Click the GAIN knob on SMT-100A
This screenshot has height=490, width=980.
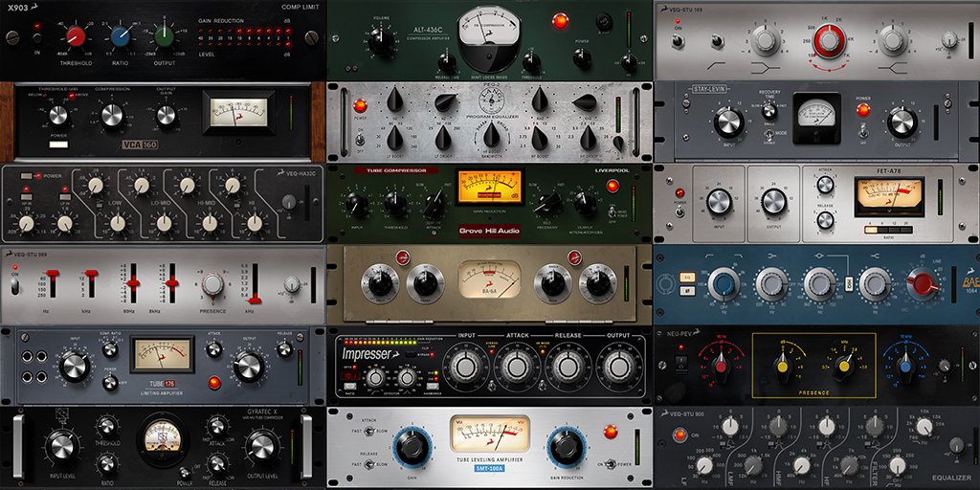coord(412,447)
